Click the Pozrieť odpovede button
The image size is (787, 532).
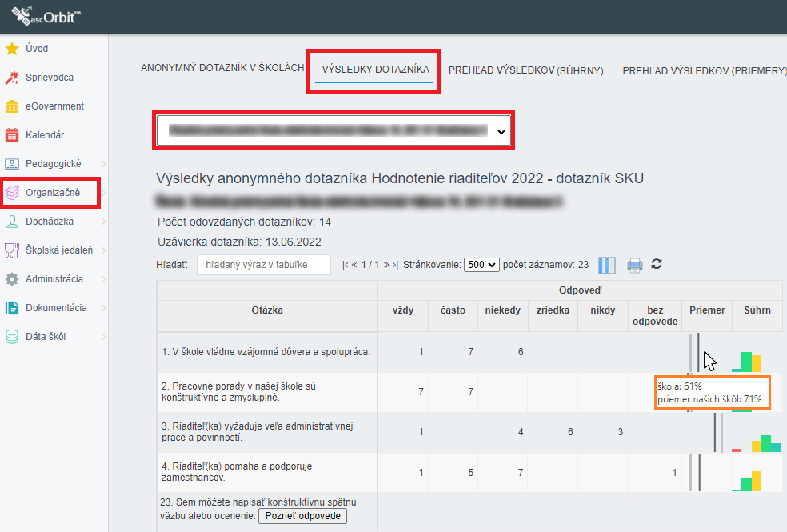coord(302,516)
